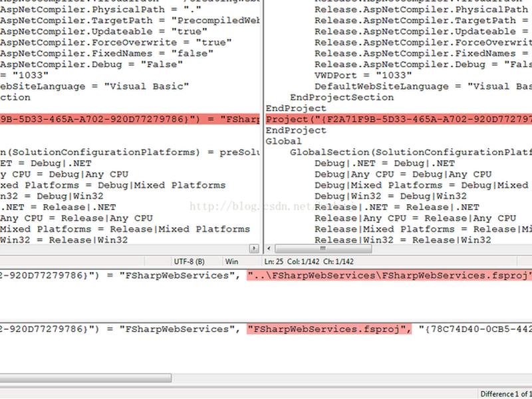532x399 pixels.
Task: Click Release.AspNetCompiler.FixedNames line in right pane
Action: coord(423,54)
